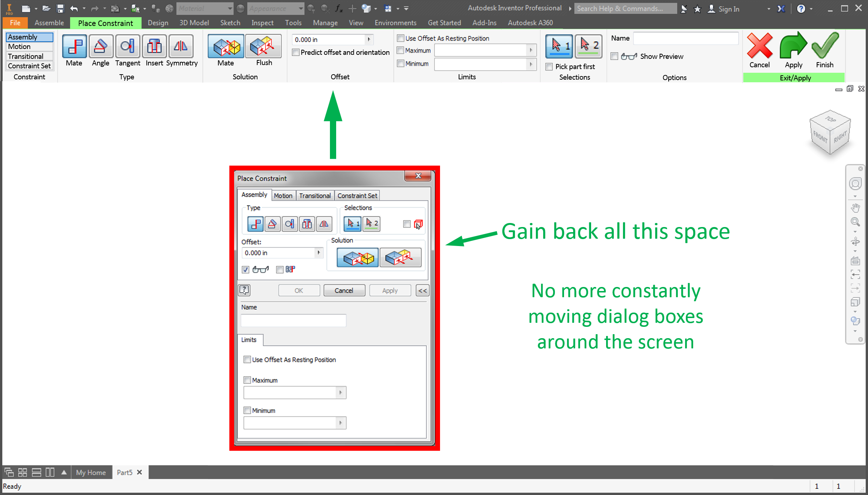Check Use Offset As Resting Position in ribbon
Viewport: 868px width, 495px height.
pyautogui.click(x=401, y=38)
